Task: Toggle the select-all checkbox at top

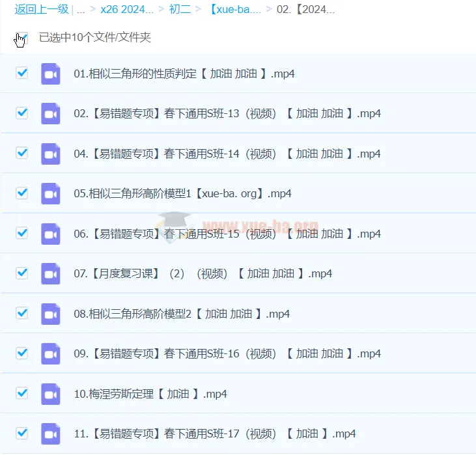Action: pos(22,38)
